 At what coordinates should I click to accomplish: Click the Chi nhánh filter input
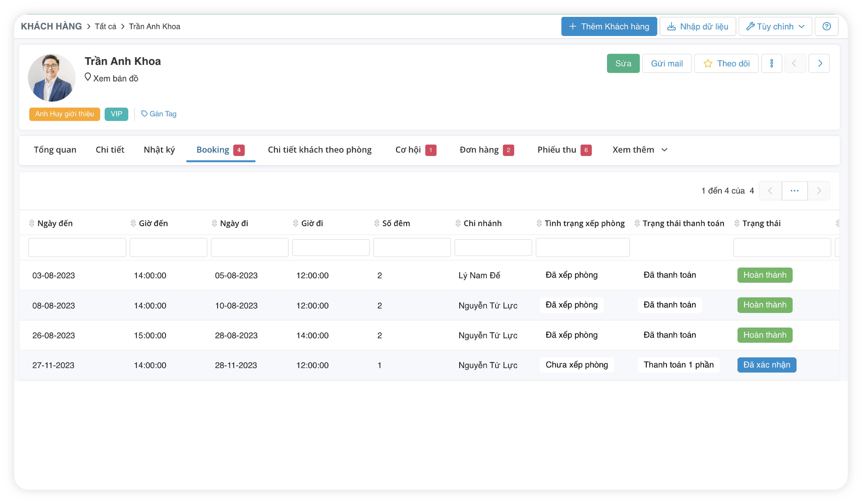click(493, 247)
